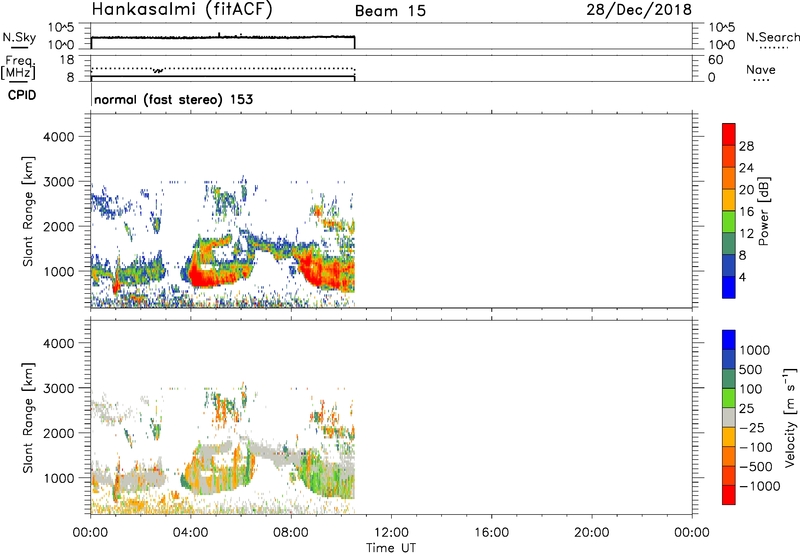The width and height of the screenshot is (800, 554).
Task: Select the '12:00' time tick label
Action: click(391, 533)
